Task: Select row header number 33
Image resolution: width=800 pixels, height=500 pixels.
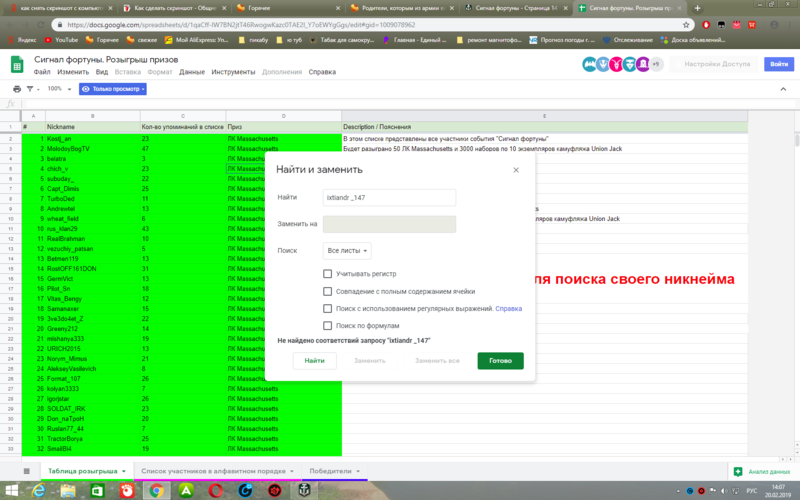Action: [10, 449]
